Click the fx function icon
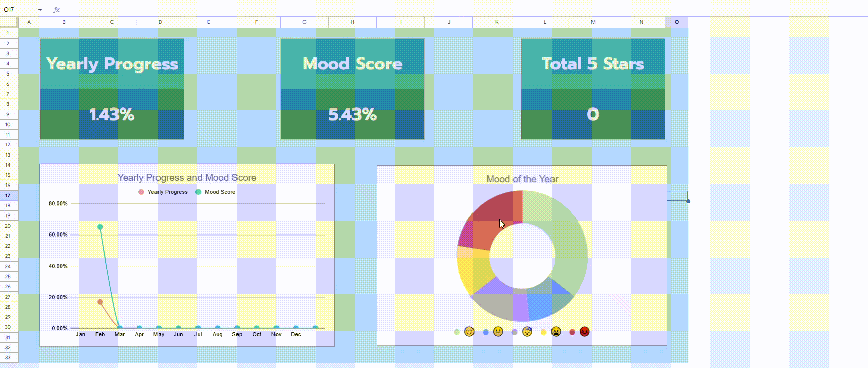 point(57,10)
